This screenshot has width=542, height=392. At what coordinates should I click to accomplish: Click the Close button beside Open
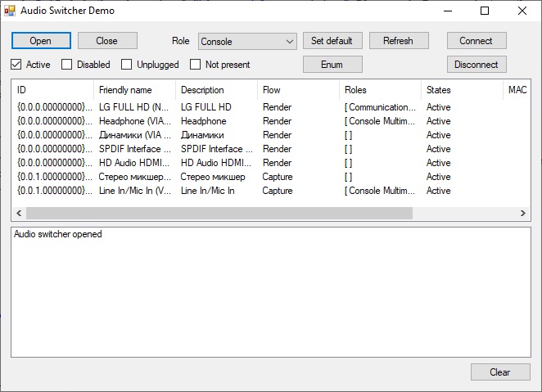coord(107,41)
